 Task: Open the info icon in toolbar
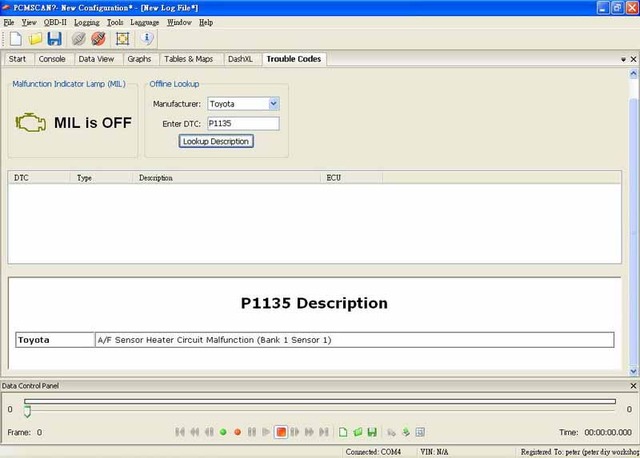(x=147, y=39)
